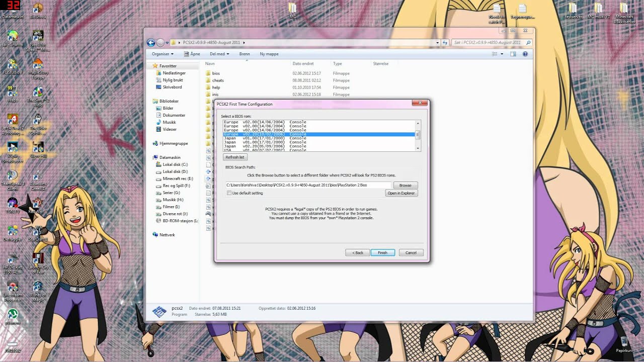Sort by Dato endret column header
The height and width of the screenshot is (362, 644).
point(310,63)
